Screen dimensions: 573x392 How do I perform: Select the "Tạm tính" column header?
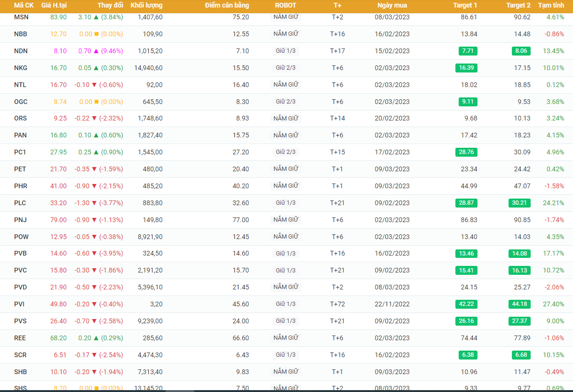(x=551, y=5)
